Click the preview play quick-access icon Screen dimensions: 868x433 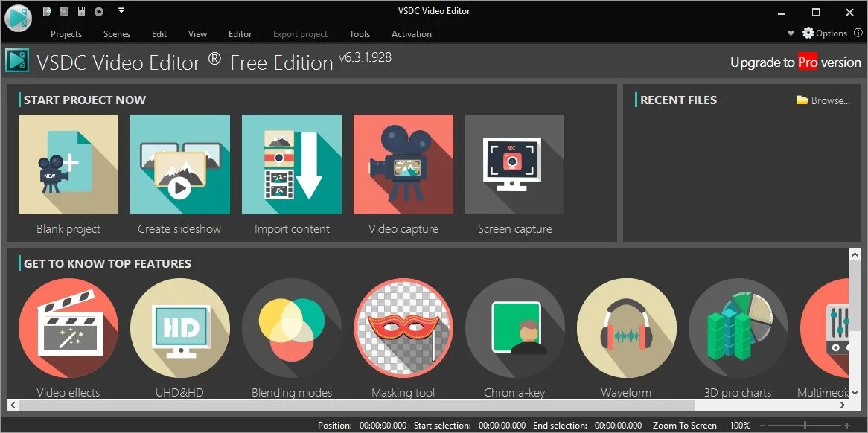pos(98,11)
